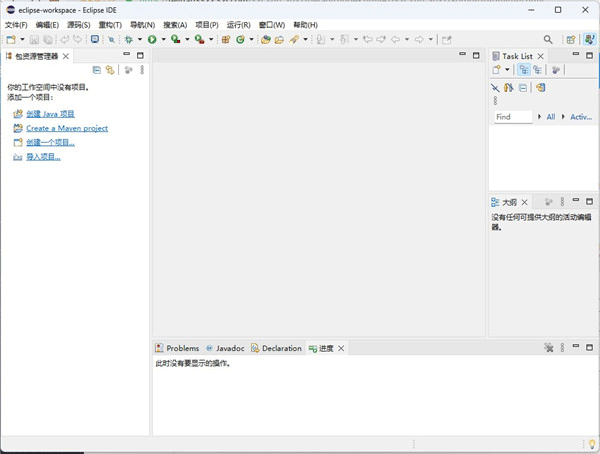
Task: Expand the New Task dropdown arrow
Action: tap(508, 70)
